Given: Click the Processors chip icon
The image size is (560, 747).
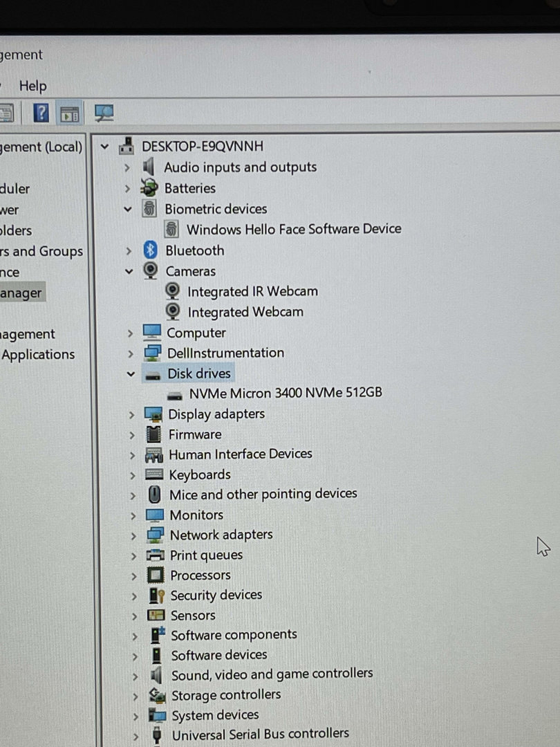Looking at the screenshot, I should click(x=156, y=575).
